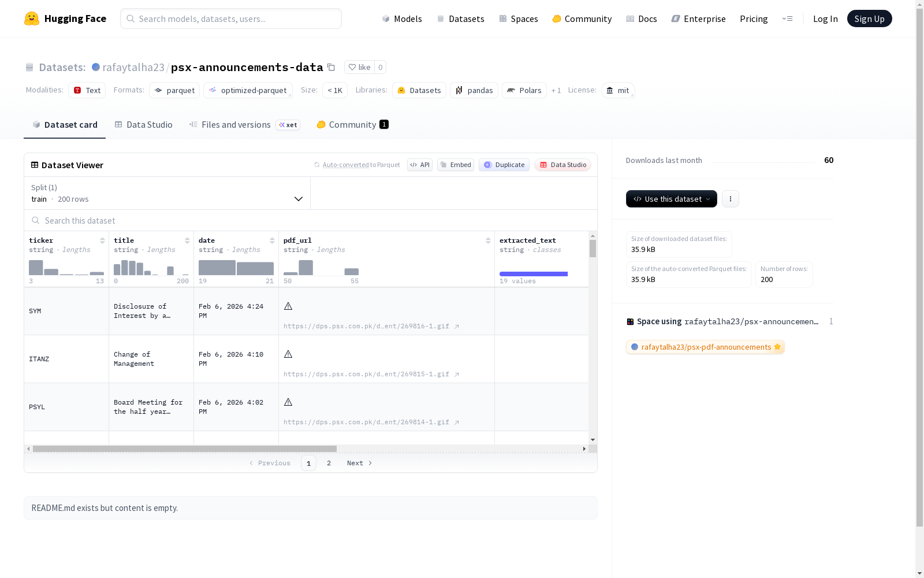Focus the search models, datasets, users field

231,18
